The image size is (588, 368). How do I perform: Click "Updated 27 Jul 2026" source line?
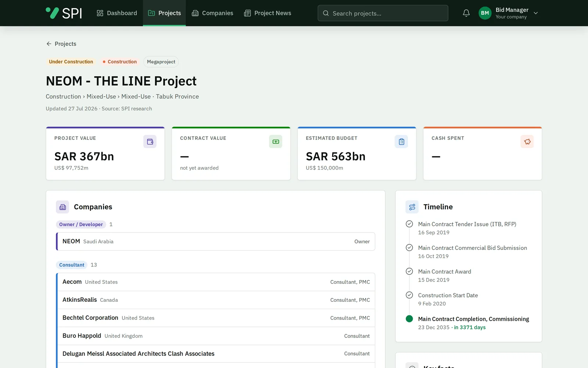[x=99, y=109]
